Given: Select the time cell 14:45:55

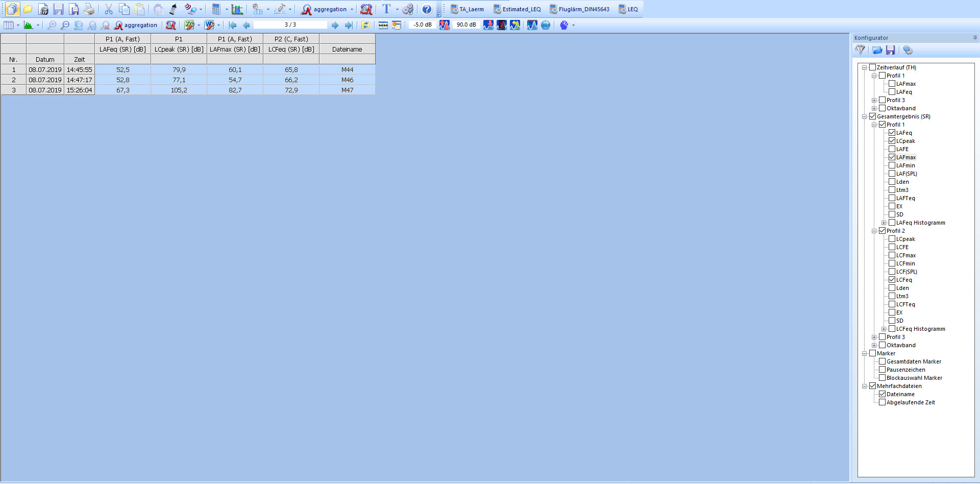Looking at the screenshot, I should coord(79,69).
